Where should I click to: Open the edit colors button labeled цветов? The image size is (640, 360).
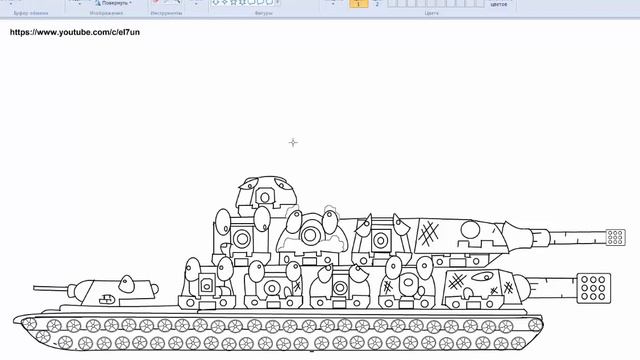coord(499,4)
